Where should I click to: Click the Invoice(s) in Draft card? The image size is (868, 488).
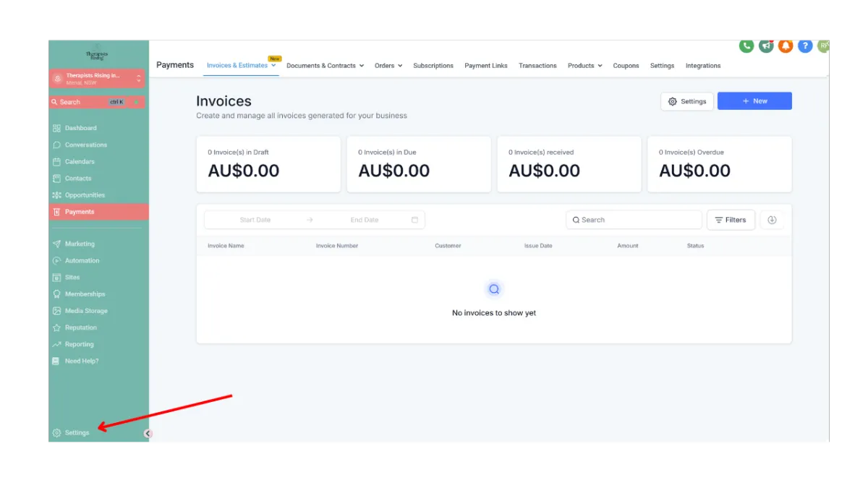pos(268,164)
